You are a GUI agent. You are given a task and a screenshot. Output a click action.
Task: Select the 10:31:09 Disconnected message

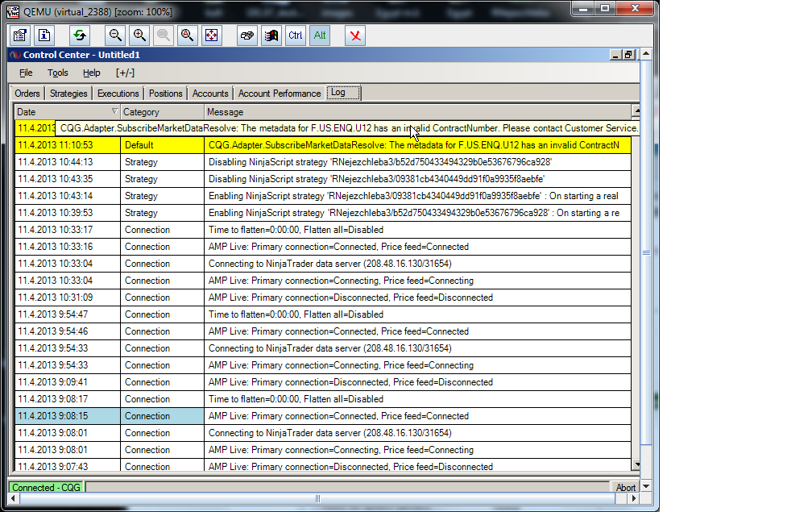(417, 298)
